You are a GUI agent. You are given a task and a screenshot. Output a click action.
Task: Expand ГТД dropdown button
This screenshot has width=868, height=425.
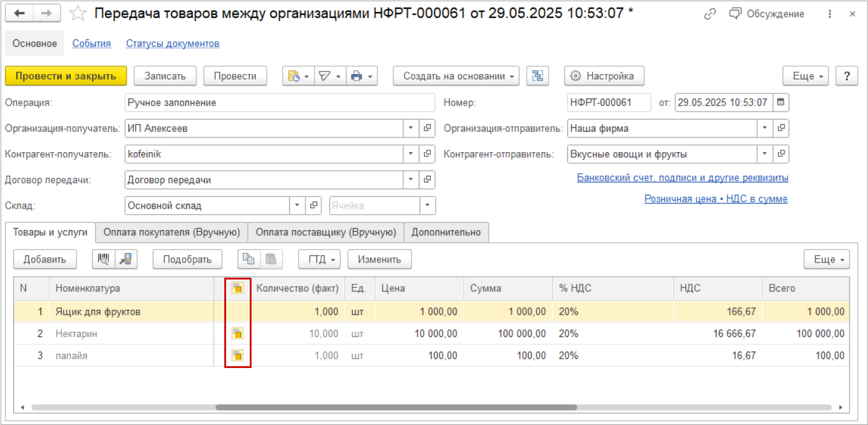coord(319,259)
